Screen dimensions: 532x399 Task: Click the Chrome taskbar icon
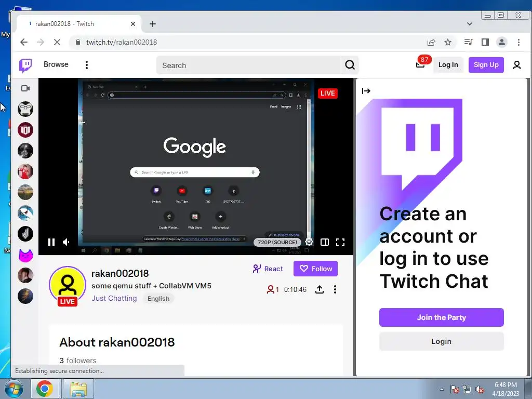pos(45,389)
